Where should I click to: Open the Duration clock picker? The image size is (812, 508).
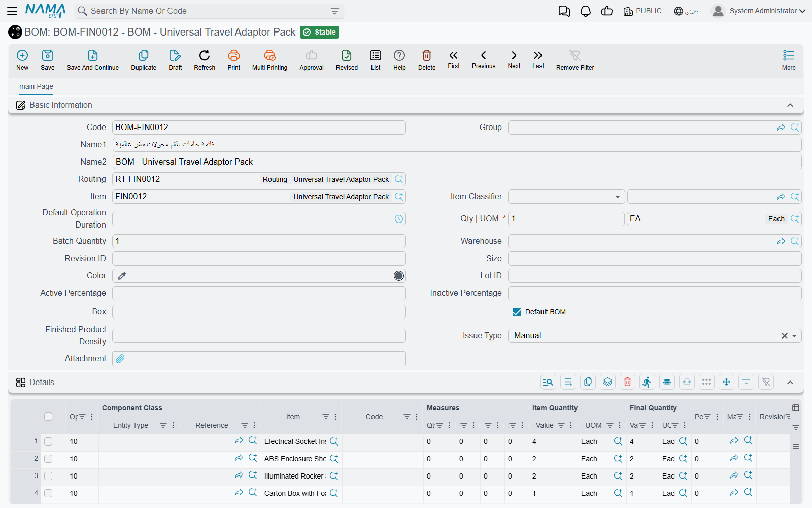(399, 219)
